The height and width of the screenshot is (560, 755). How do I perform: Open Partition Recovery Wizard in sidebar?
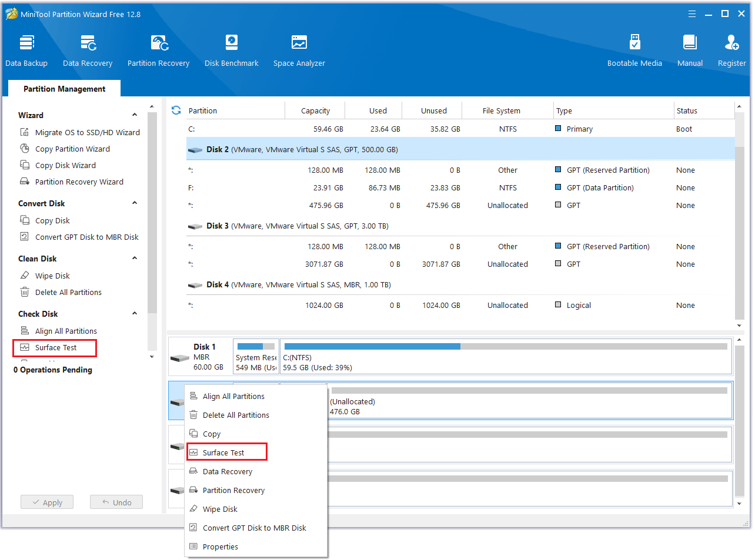(x=72, y=182)
